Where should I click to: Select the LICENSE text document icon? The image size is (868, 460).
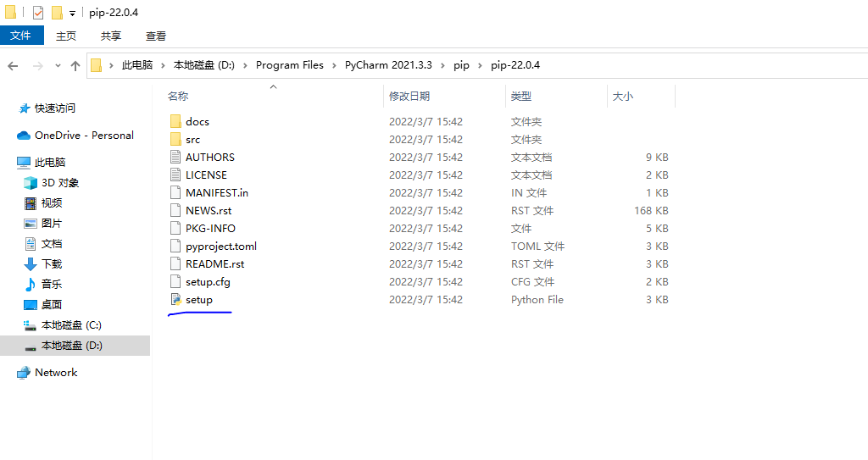point(175,175)
